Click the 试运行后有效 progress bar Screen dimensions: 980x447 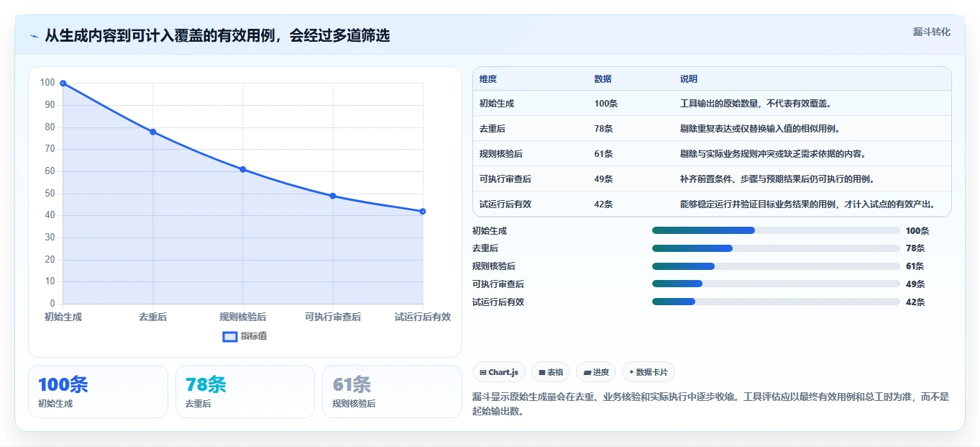click(776, 302)
